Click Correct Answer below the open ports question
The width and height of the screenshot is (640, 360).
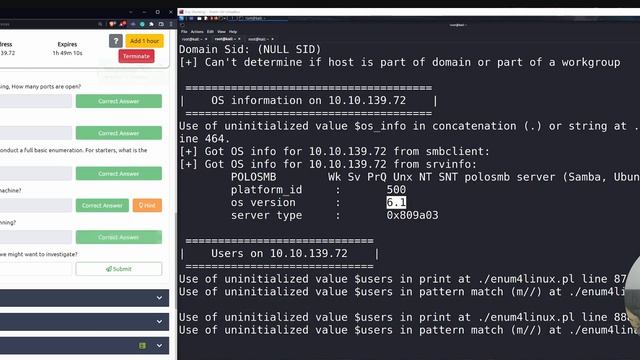click(x=119, y=133)
